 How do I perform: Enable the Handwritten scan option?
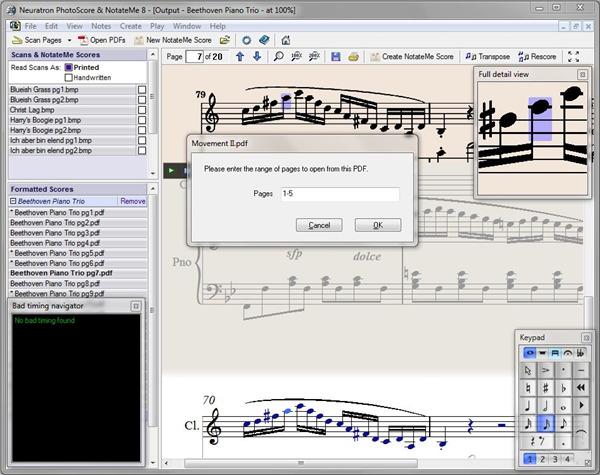(x=69, y=77)
